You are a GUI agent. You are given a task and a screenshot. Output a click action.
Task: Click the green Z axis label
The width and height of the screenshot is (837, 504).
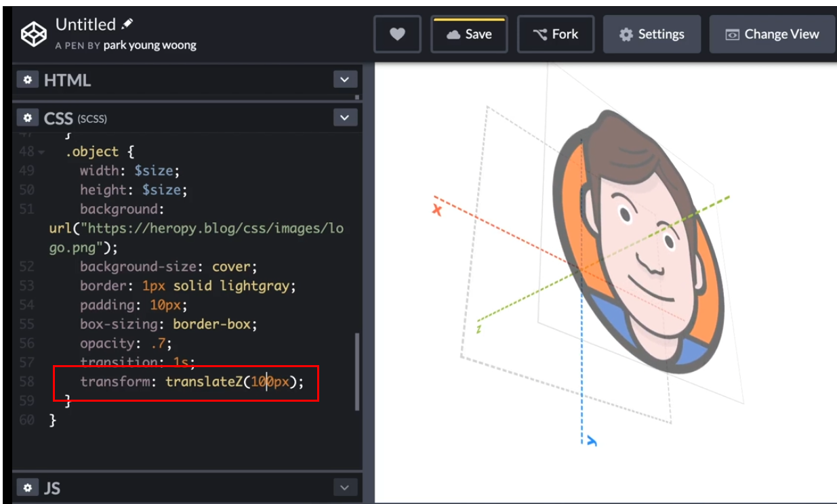478,329
